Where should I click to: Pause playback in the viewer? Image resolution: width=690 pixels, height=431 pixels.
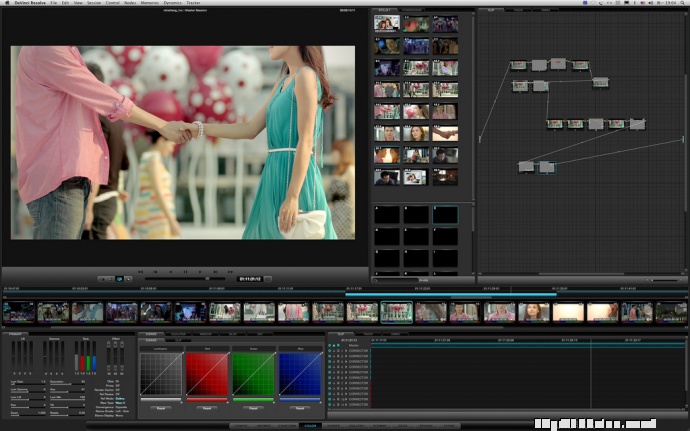[x=185, y=272]
